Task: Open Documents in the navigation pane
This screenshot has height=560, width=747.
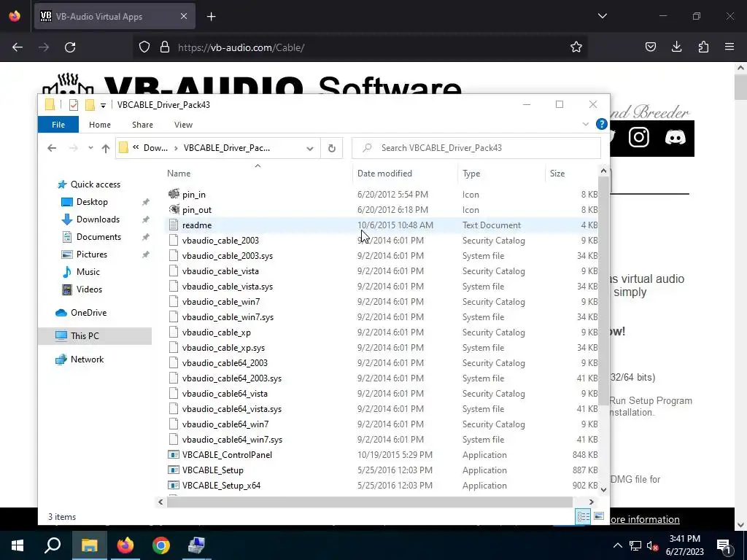Action: point(98,237)
